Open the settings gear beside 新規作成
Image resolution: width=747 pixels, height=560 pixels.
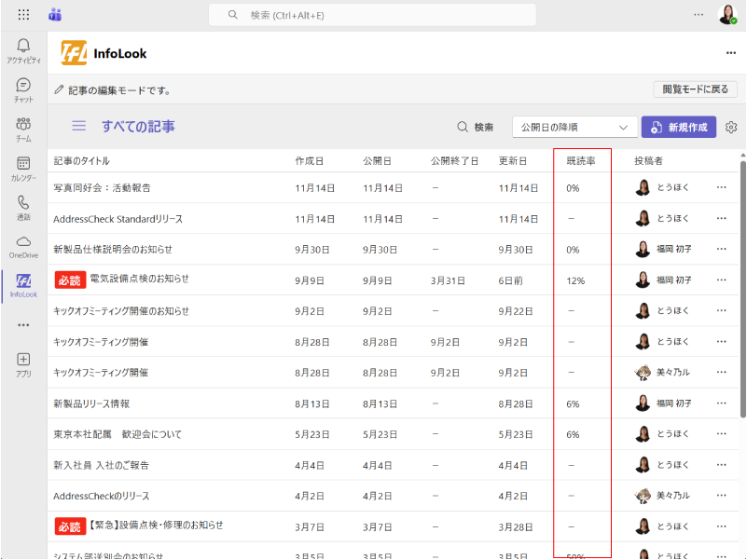tap(731, 128)
